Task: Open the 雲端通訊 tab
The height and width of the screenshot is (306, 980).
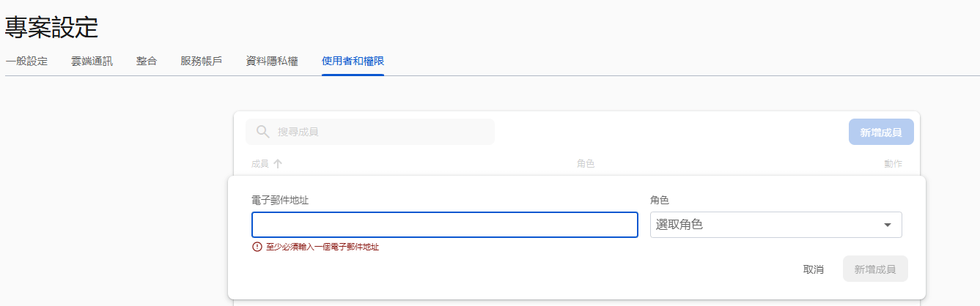Action: 92,61
